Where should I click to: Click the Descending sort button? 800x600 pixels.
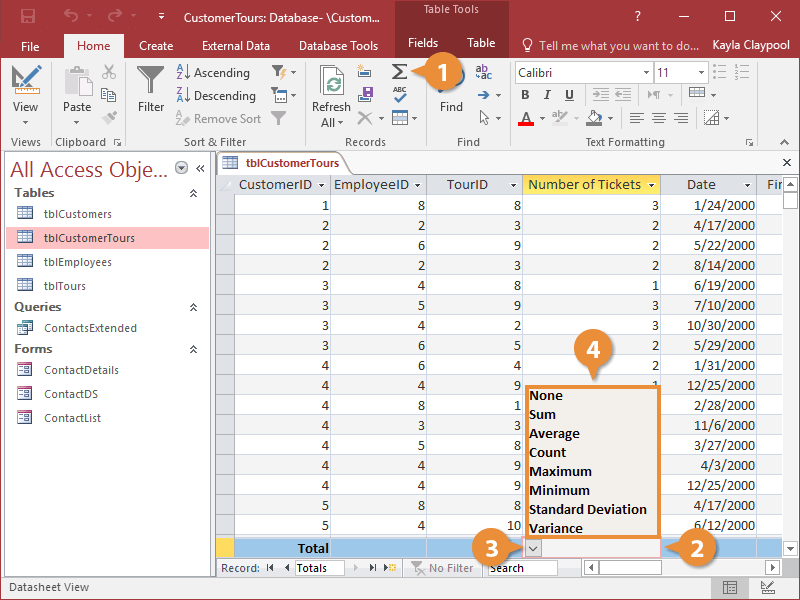click(214, 96)
